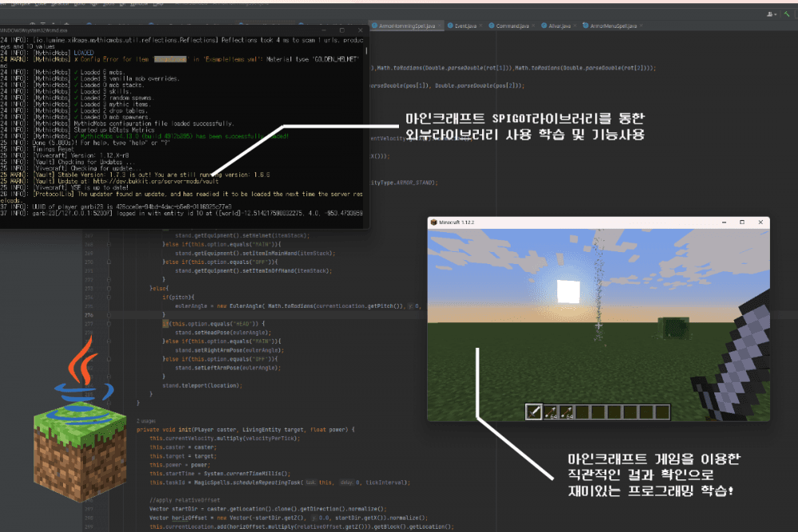Click line number 276 in the gutter
The image size is (798, 532).
tap(89, 315)
